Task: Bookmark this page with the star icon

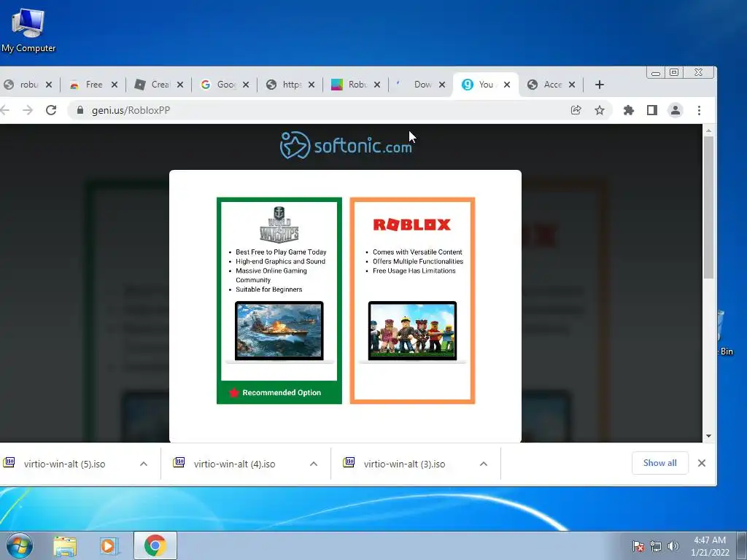Action: pos(600,110)
